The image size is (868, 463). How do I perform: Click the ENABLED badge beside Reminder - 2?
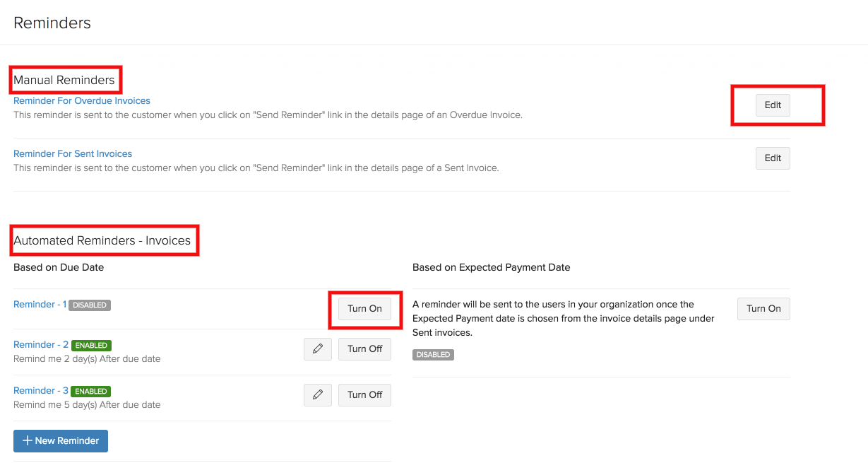point(91,345)
